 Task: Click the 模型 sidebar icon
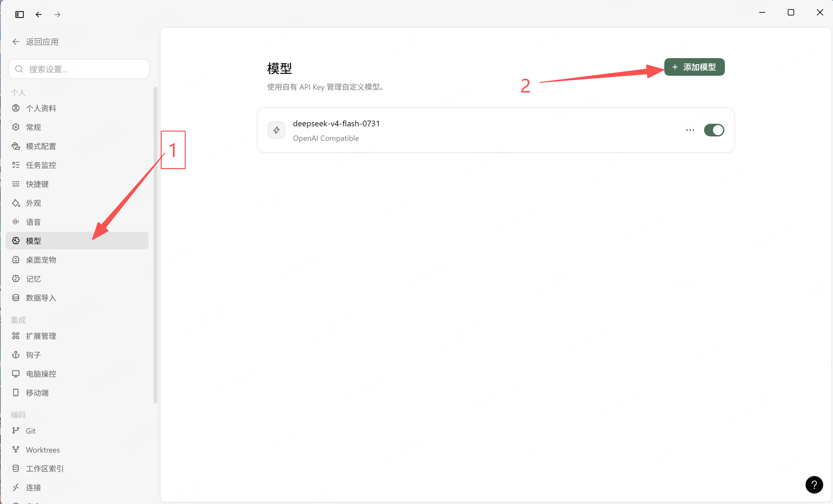click(16, 241)
